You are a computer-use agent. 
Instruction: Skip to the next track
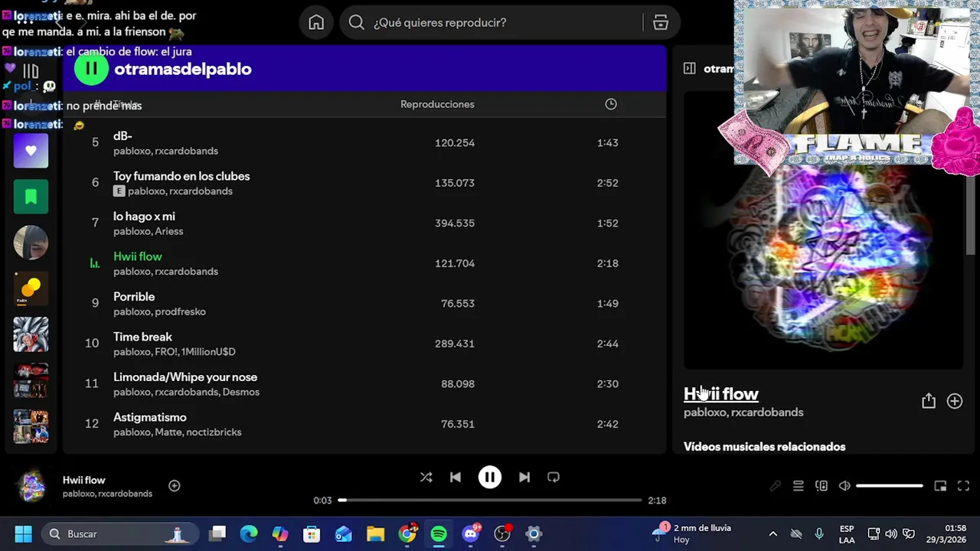point(524,478)
